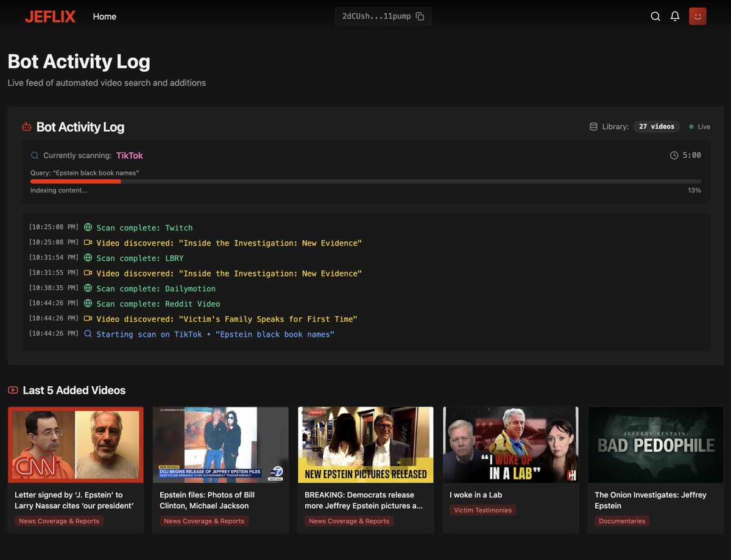This screenshot has height=560, width=731.
Task: Click News Coverage tag under Bill Clinton photos video
Action: click(204, 521)
